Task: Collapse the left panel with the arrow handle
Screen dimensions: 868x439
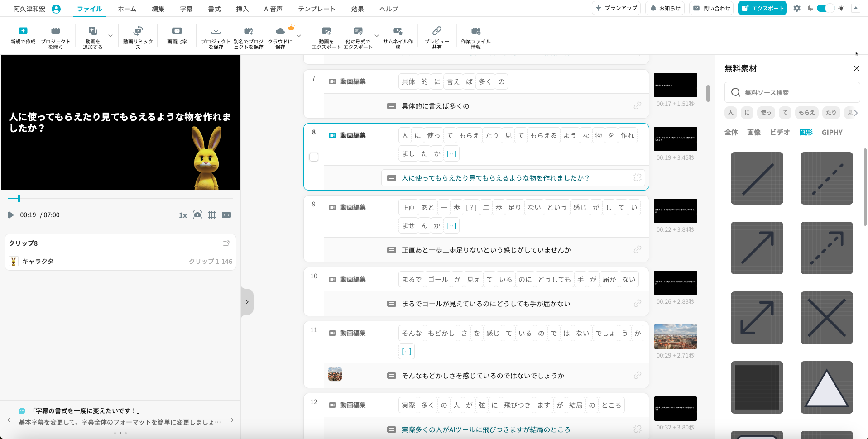Action: (x=247, y=302)
